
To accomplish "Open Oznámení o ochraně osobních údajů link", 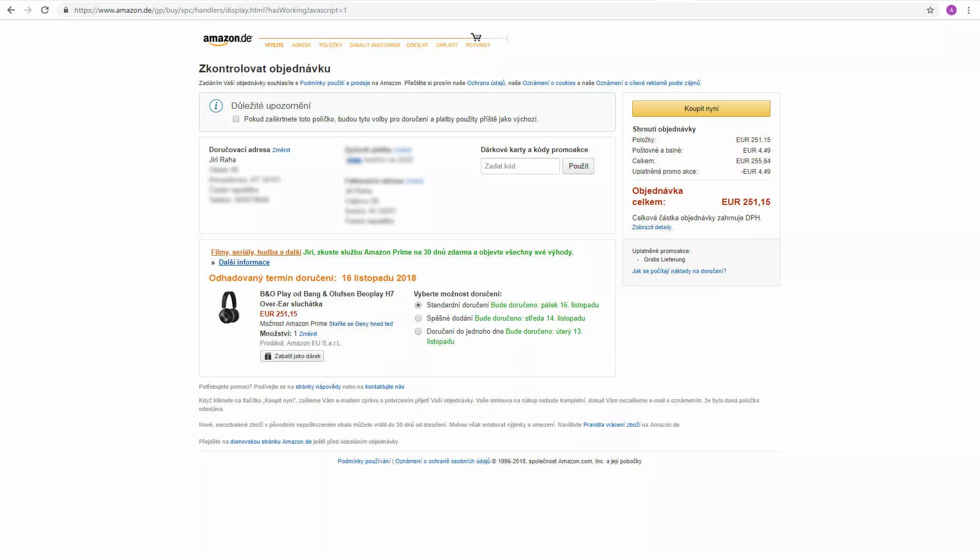I will click(443, 461).
